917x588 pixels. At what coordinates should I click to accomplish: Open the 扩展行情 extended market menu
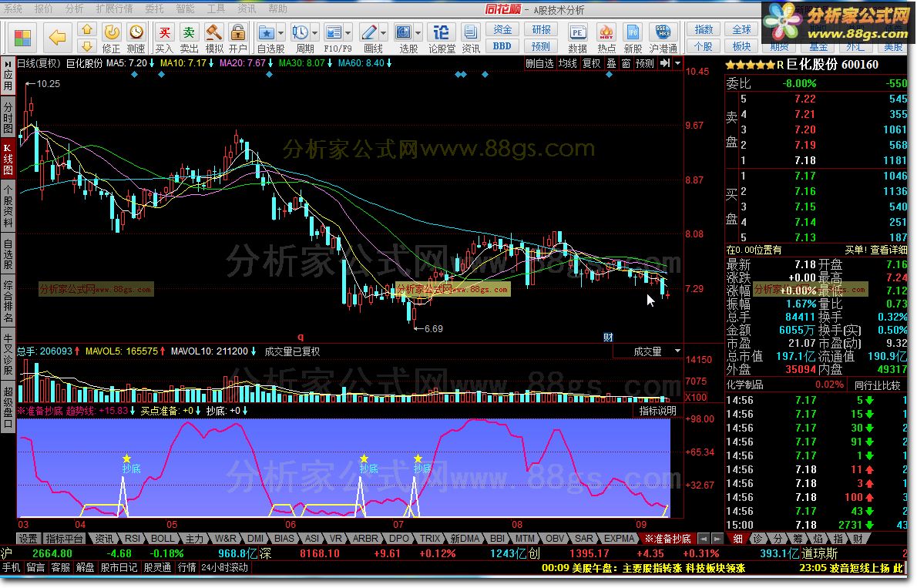coord(114,8)
